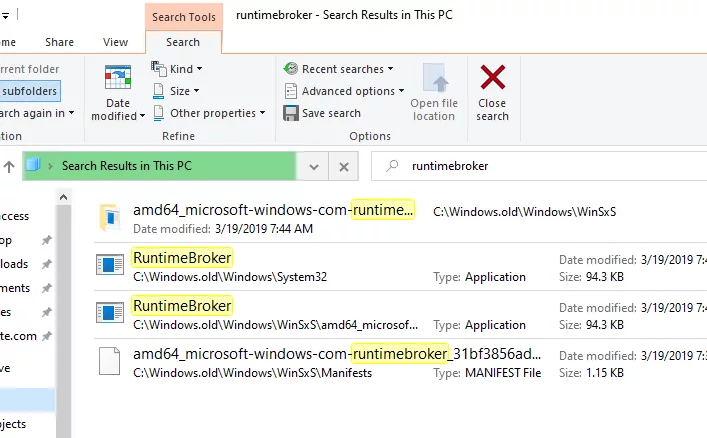
Task: Expand the Advanced options dropdown
Action: point(401,91)
